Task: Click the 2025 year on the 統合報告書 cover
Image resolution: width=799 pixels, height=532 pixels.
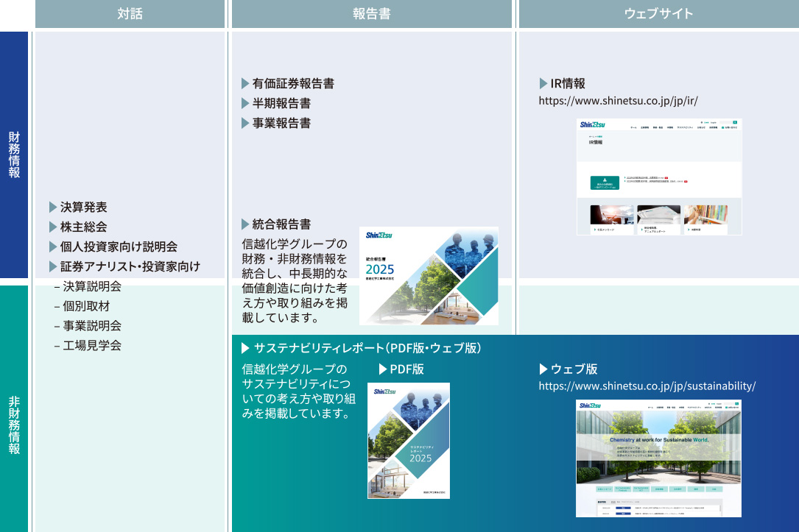Action: pos(380,269)
